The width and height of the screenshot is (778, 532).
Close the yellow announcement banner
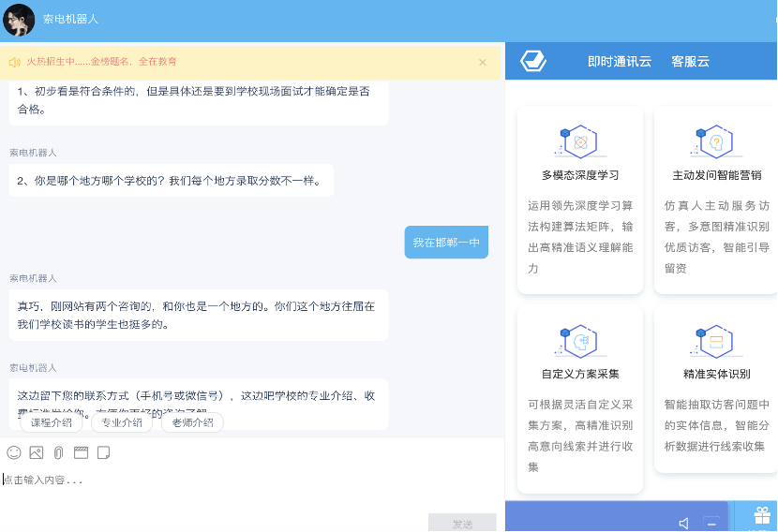coord(483,62)
